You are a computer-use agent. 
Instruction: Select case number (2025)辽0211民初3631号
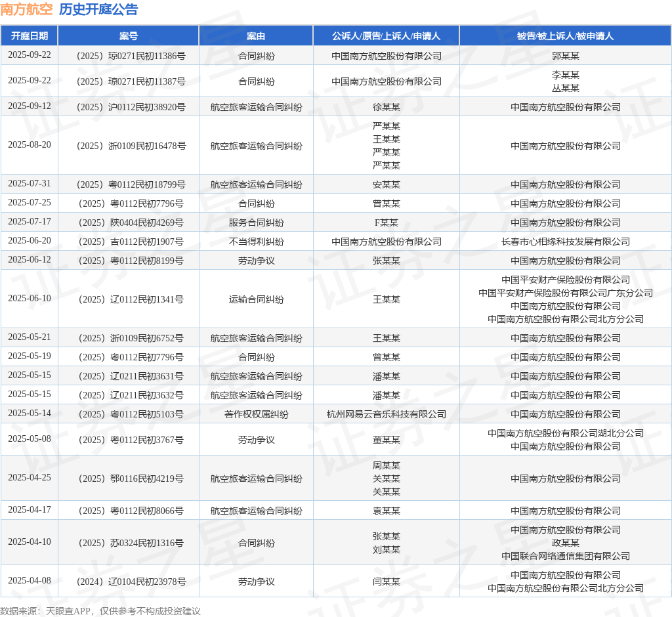[131, 376]
